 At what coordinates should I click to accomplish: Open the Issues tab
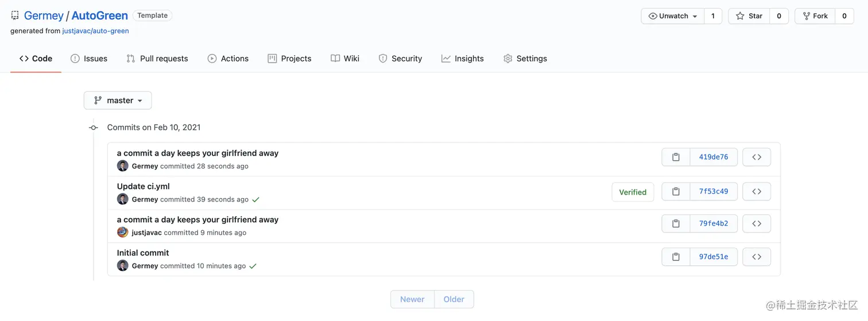tap(89, 59)
